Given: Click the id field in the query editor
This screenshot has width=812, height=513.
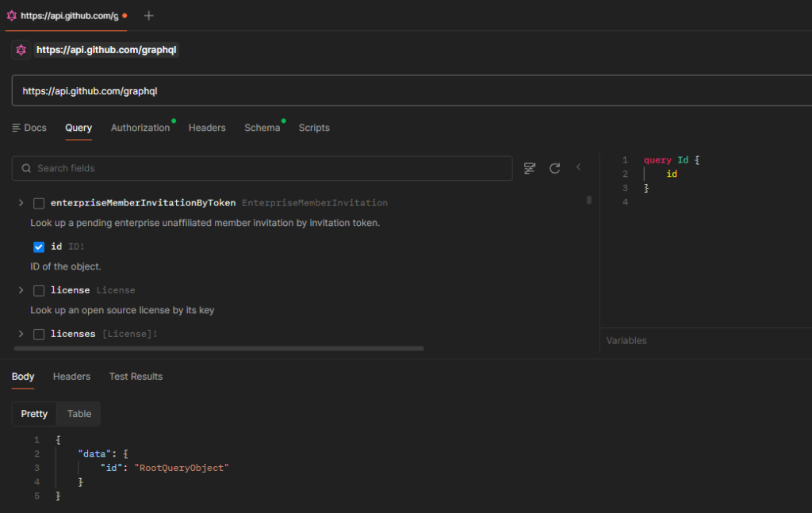Looking at the screenshot, I should coord(672,174).
